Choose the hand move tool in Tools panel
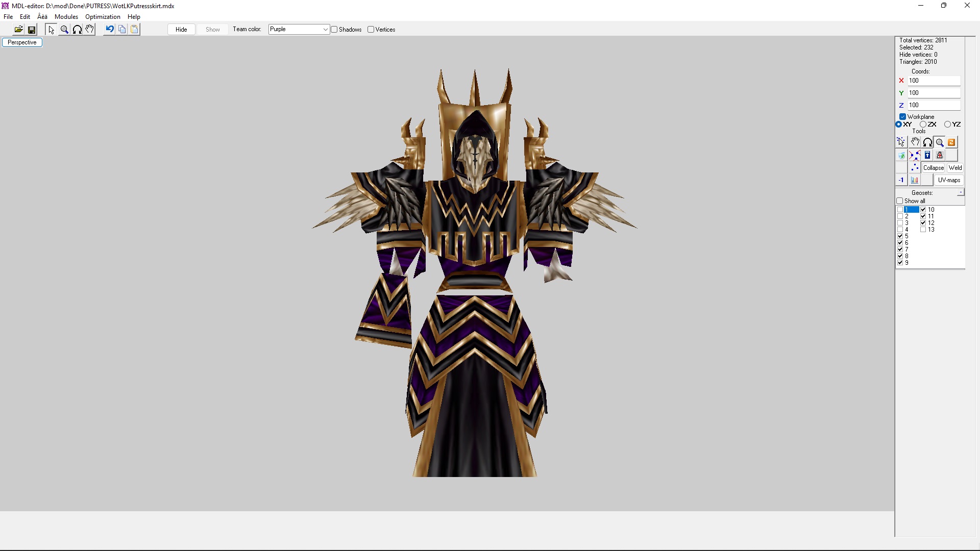 pyautogui.click(x=915, y=142)
